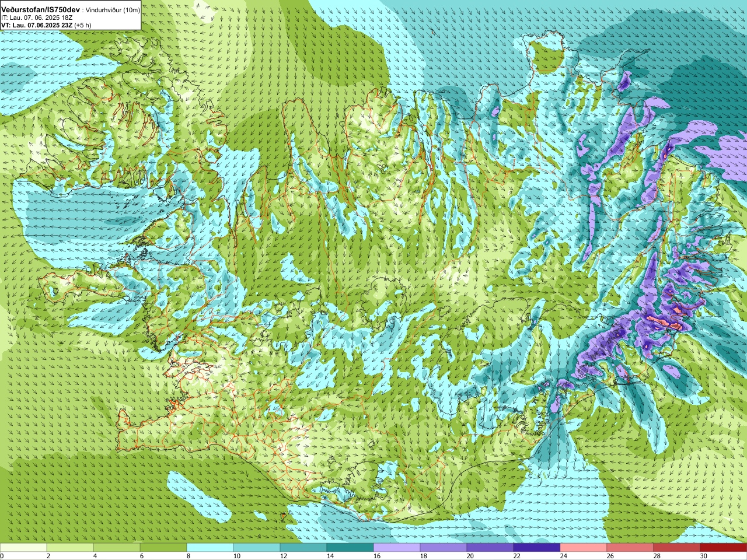Image resolution: width=747 pixels, height=560 pixels.
Task: Select the deep indigo 22–24 legend swatch
Action: coord(537,548)
